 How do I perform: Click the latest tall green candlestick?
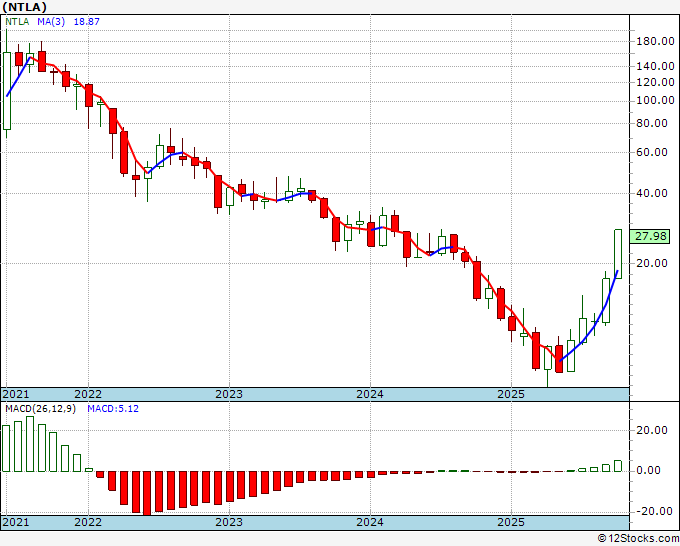tap(618, 254)
